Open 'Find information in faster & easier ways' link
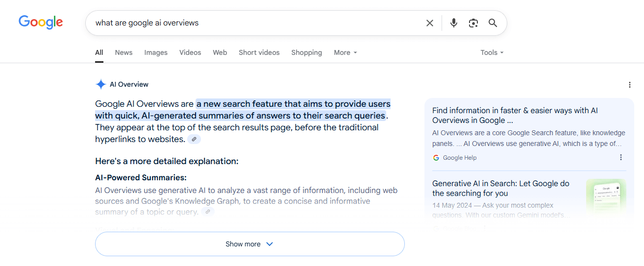 click(515, 116)
